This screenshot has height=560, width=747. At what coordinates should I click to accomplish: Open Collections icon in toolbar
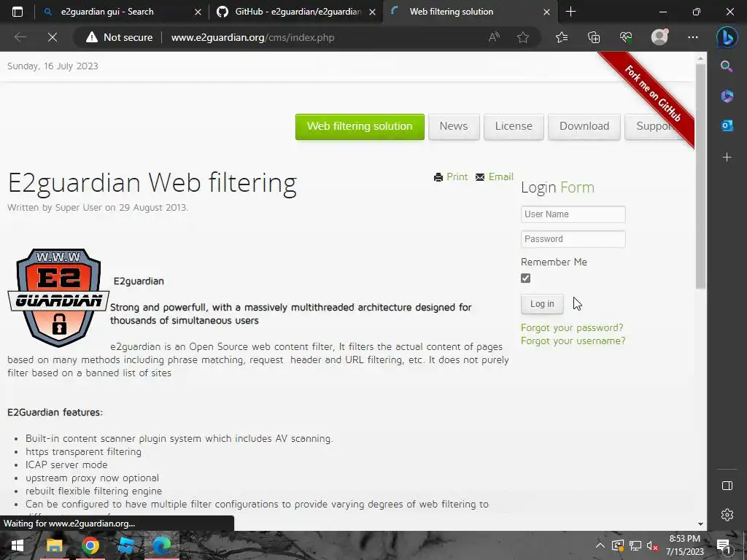click(594, 37)
